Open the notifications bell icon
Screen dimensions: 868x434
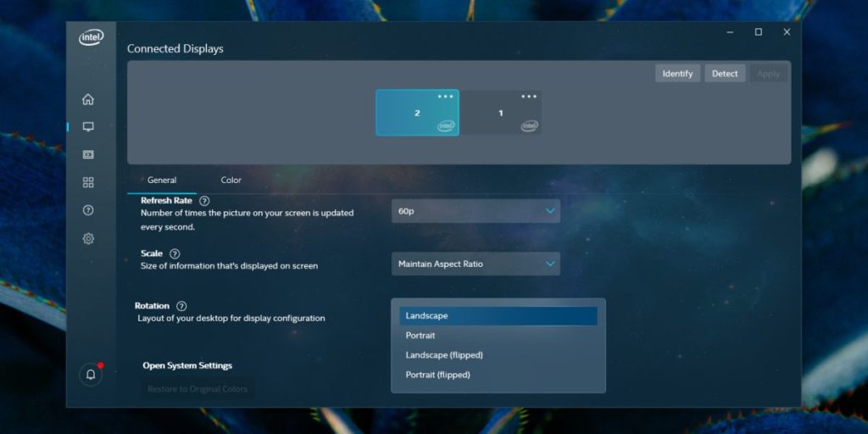(x=91, y=374)
